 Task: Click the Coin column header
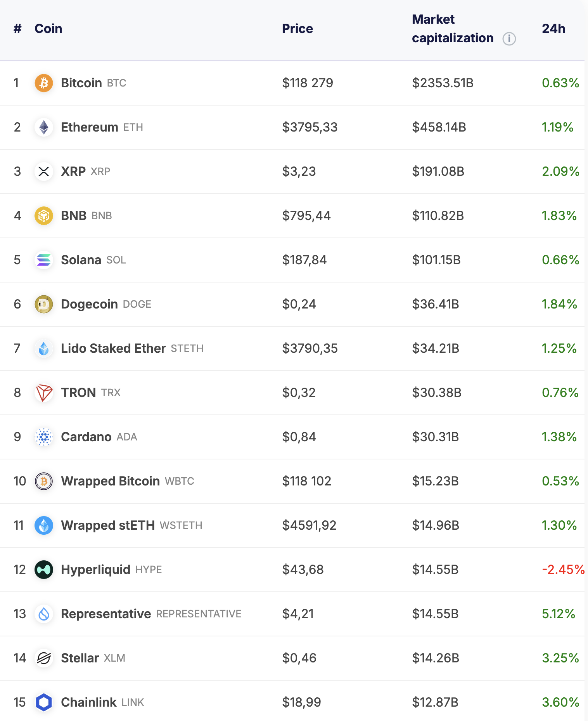[48, 28]
